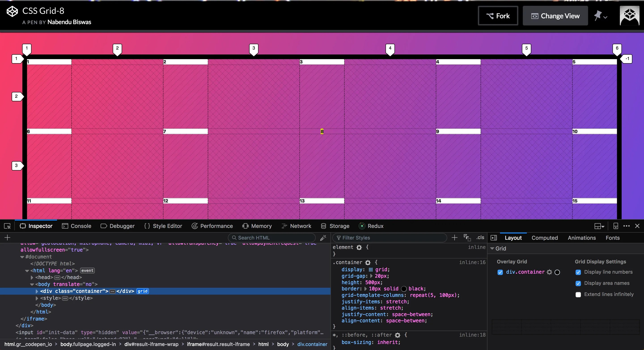Uncheck Display line numbers option
The height and width of the screenshot is (350, 644).
(x=578, y=272)
